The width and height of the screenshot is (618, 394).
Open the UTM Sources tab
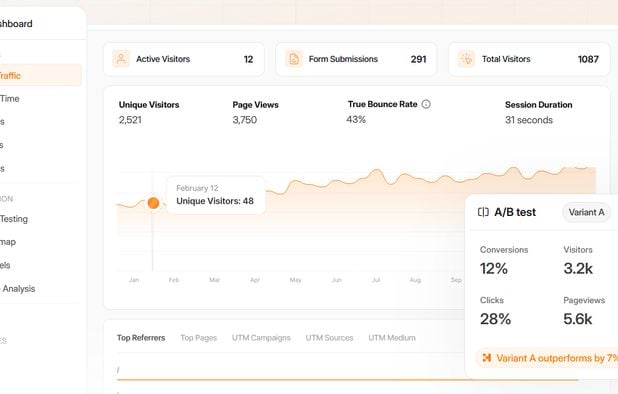point(329,338)
